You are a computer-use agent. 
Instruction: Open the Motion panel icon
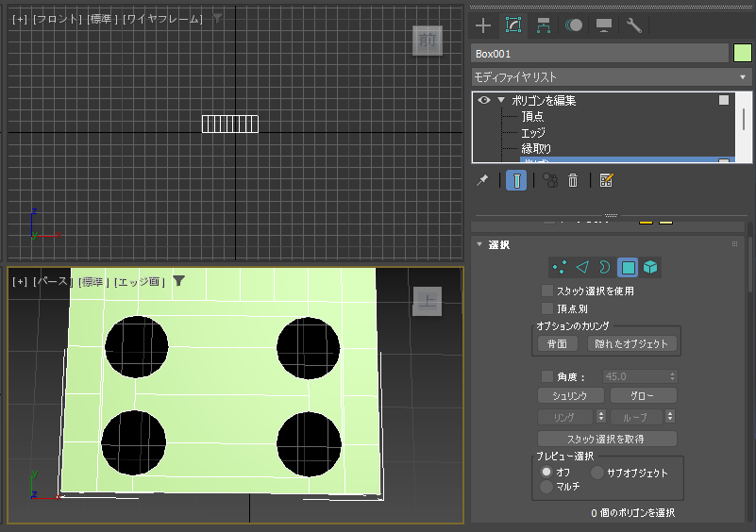[573, 25]
